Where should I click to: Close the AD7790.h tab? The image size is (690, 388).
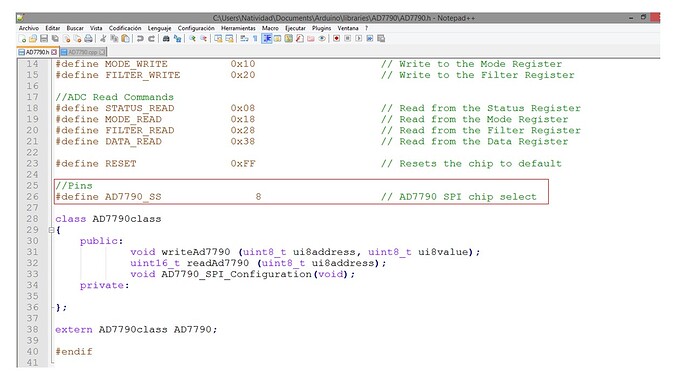tap(54, 52)
